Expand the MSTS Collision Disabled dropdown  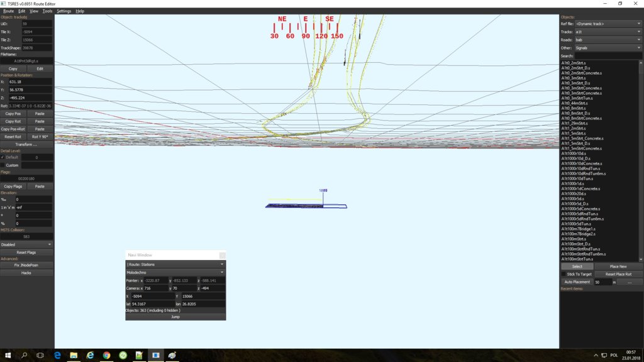click(27, 244)
